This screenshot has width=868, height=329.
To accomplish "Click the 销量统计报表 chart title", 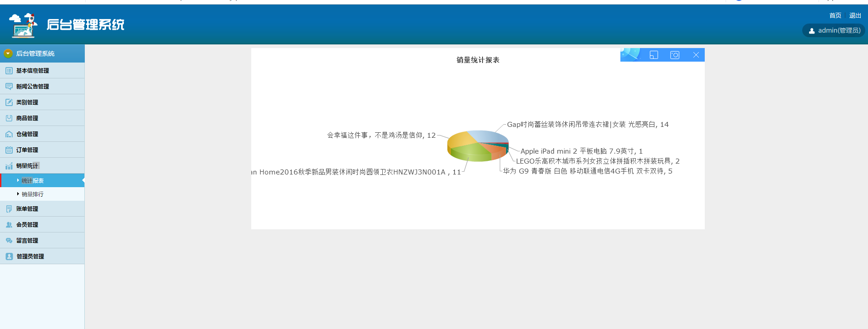I will coord(478,60).
